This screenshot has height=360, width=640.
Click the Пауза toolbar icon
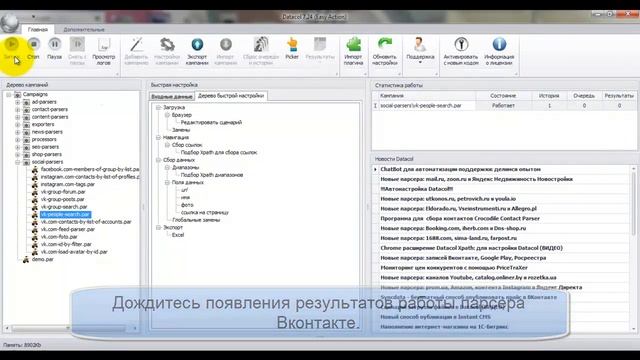[54, 44]
